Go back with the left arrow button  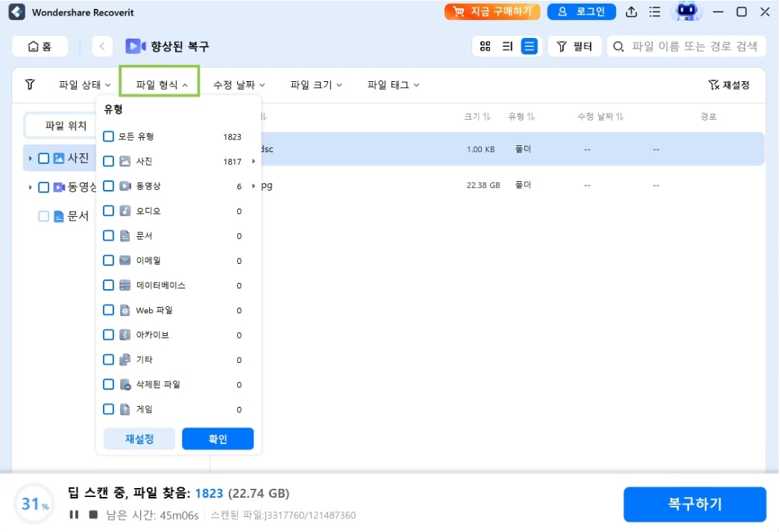(x=102, y=46)
